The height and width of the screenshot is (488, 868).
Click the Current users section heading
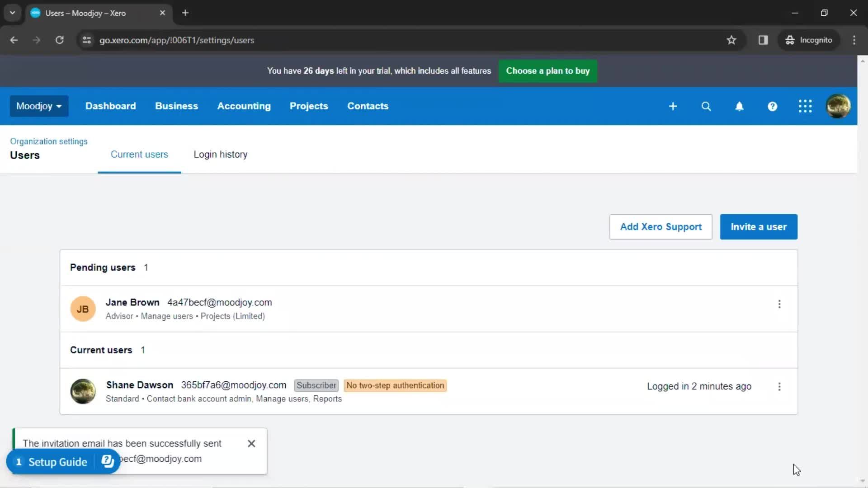(x=101, y=350)
